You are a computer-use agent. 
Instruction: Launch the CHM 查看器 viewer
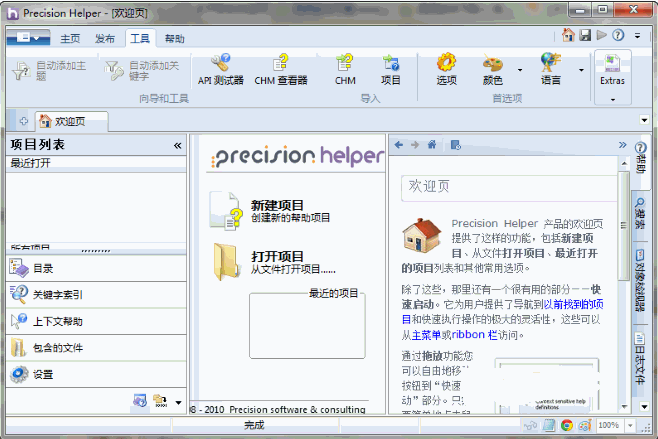click(281, 70)
